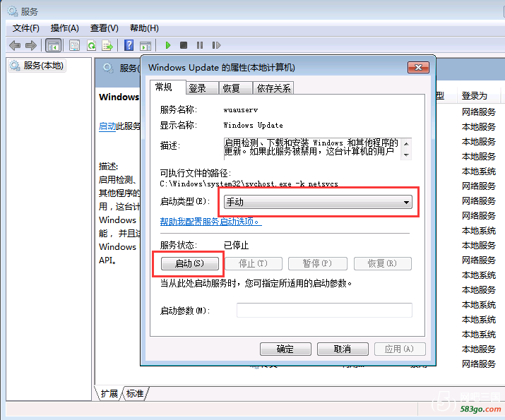
Task: Select 服务(本地) in the left tree
Action: (x=37, y=66)
